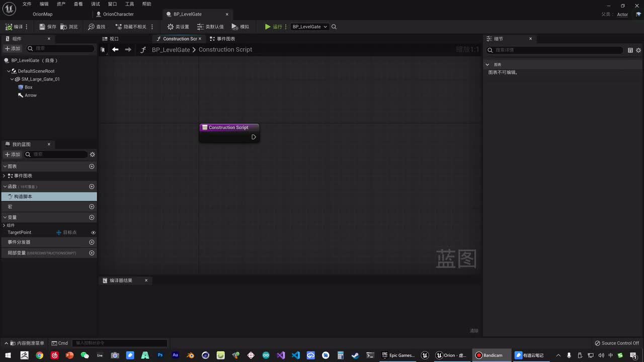Start 模拟 simulation
Screen dimensions: 644x362
click(240, 27)
